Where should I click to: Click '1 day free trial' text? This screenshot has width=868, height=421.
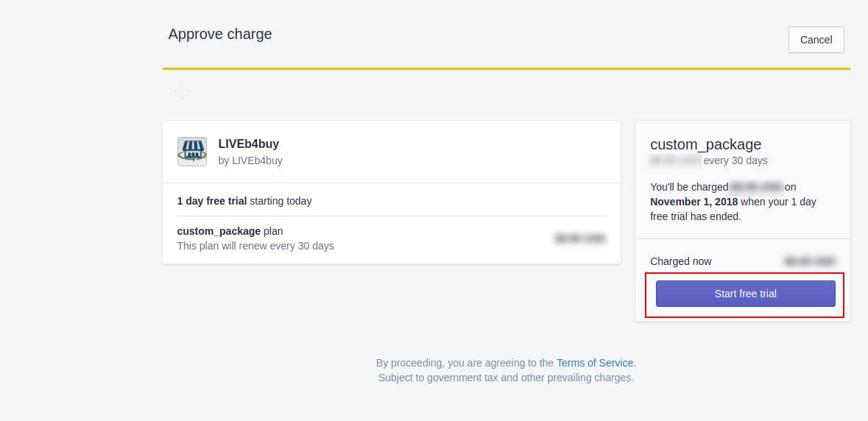coord(212,201)
